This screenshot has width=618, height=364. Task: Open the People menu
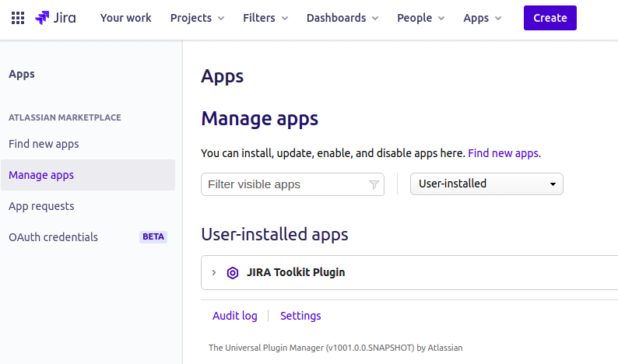click(420, 18)
